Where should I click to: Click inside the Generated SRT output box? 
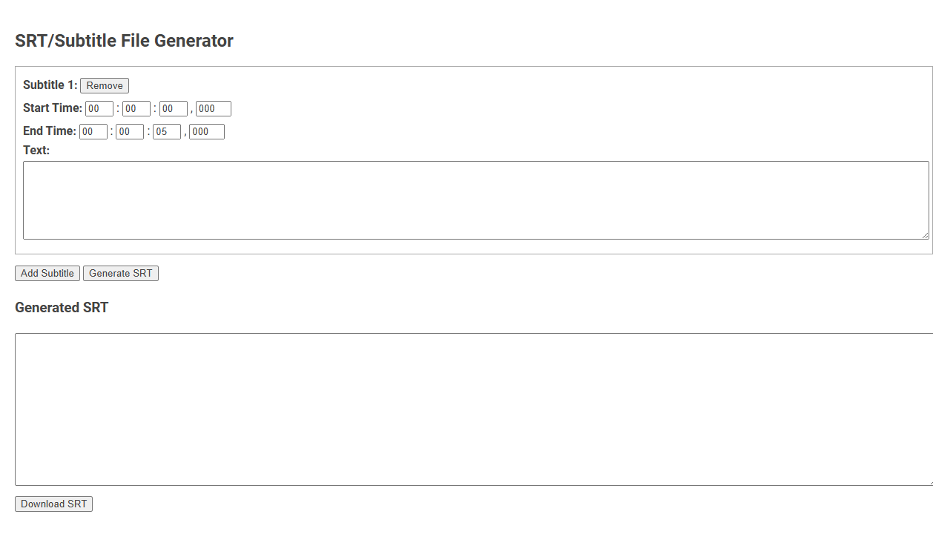coord(475,408)
